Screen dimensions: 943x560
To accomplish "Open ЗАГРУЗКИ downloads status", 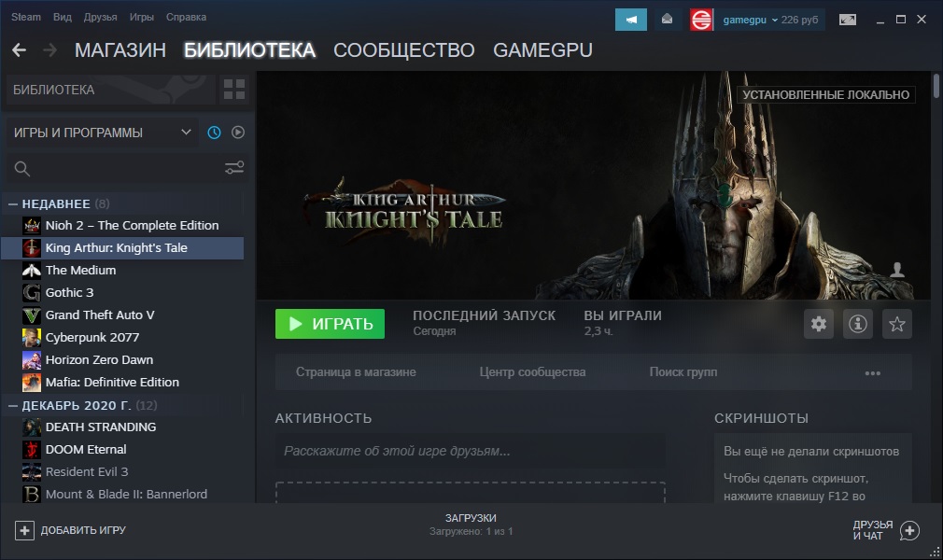I will click(471, 524).
